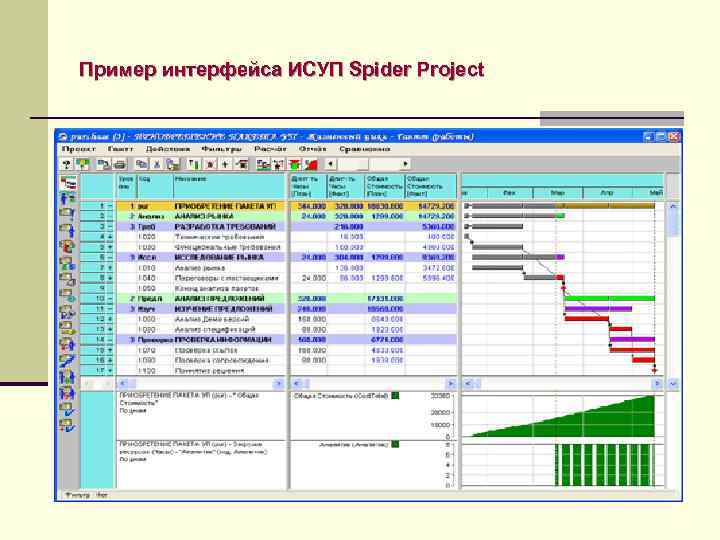Open the Фильтры menu
The height and width of the screenshot is (540, 720).
(x=222, y=149)
